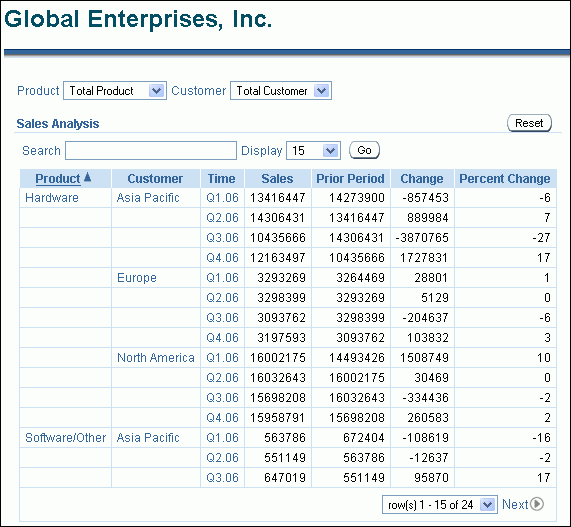Viewport: 571px width, 527px height.
Task: Click Q1.06 in the 563786 sales row
Action: click(x=222, y=437)
